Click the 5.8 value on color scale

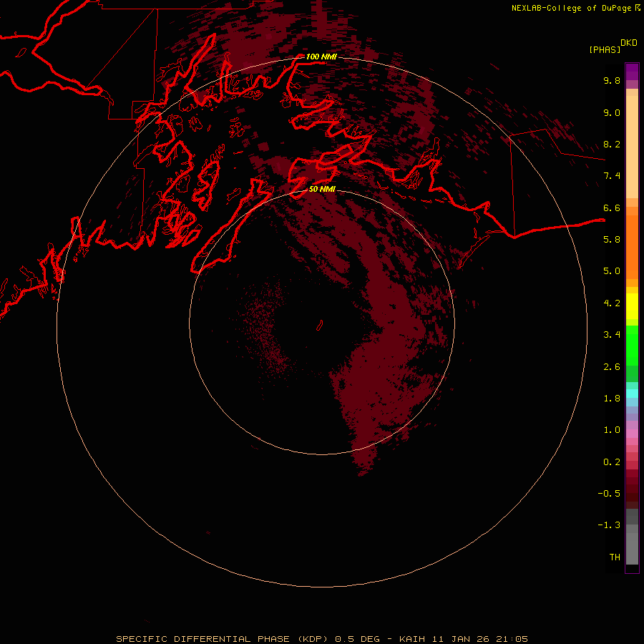click(612, 240)
